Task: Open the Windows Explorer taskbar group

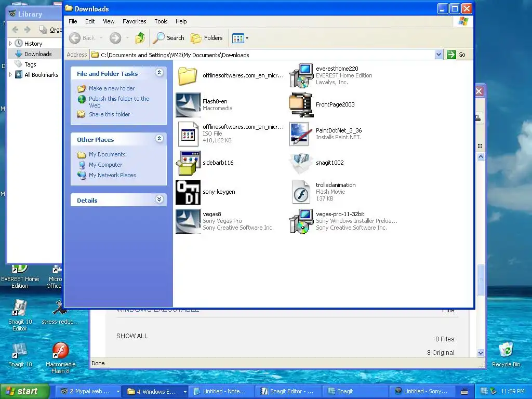Action: 156,391
